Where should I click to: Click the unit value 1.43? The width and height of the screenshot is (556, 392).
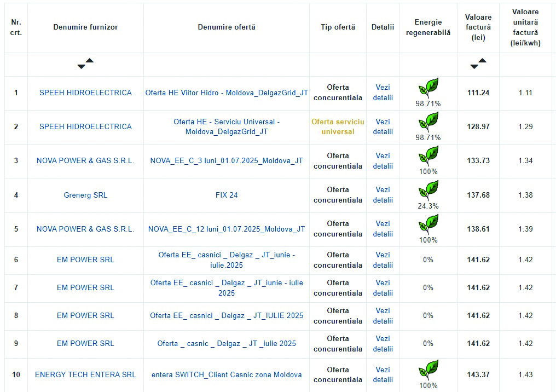pyautogui.click(x=525, y=374)
